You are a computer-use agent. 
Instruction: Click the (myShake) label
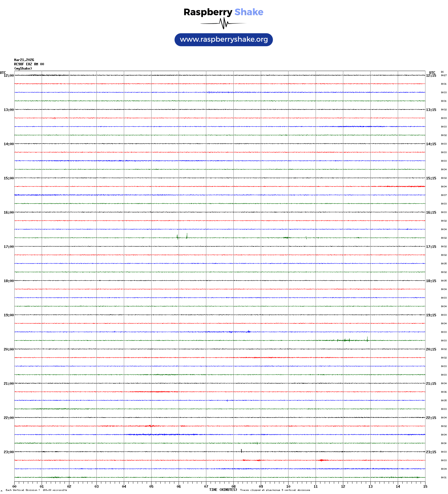click(23, 68)
